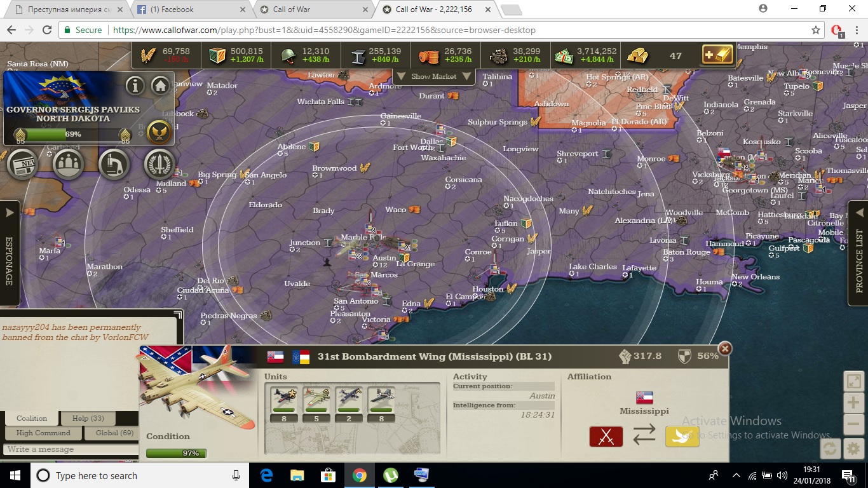Expand the Show Market dropdown

coord(434,76)
